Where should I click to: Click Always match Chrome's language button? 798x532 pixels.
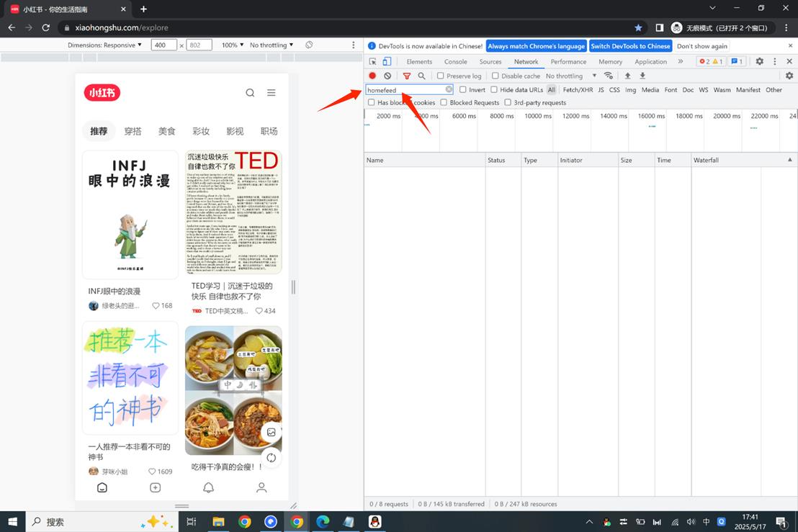[x=537, y=46]
